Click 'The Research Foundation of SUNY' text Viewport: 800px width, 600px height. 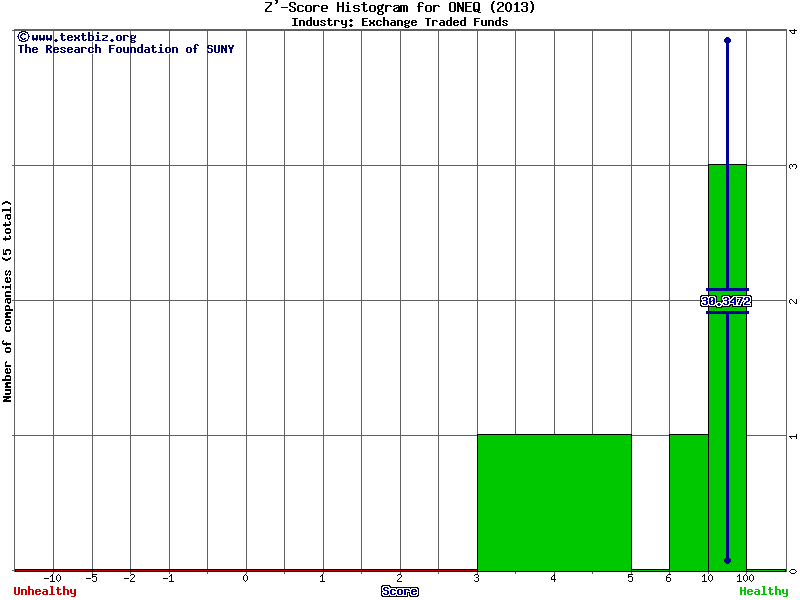point(126,49)
